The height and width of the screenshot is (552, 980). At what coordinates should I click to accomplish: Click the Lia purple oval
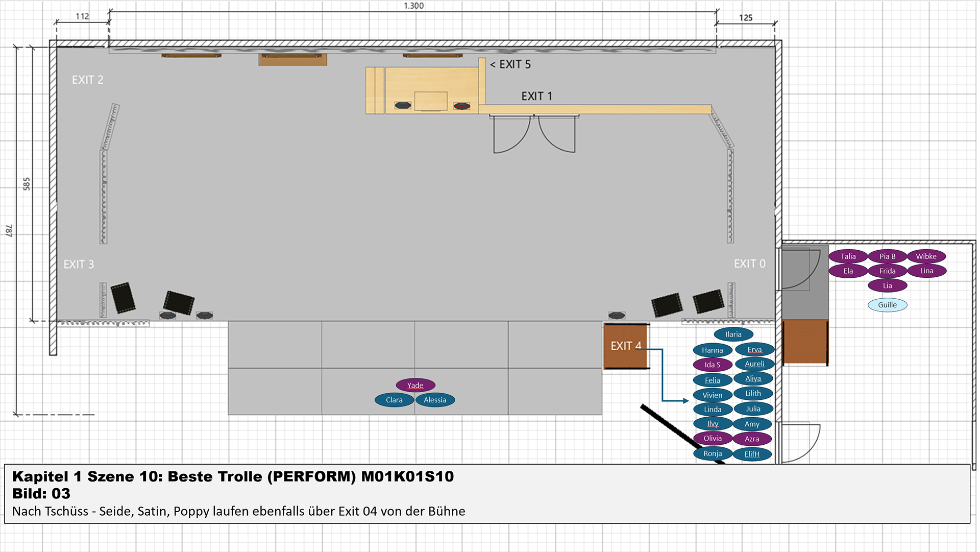887,285
